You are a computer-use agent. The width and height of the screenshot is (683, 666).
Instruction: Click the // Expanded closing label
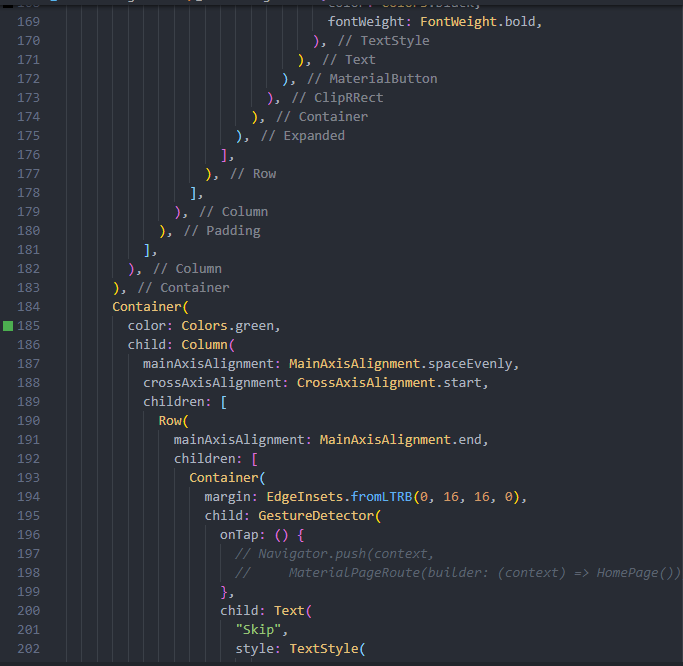[x=302, y=136]
